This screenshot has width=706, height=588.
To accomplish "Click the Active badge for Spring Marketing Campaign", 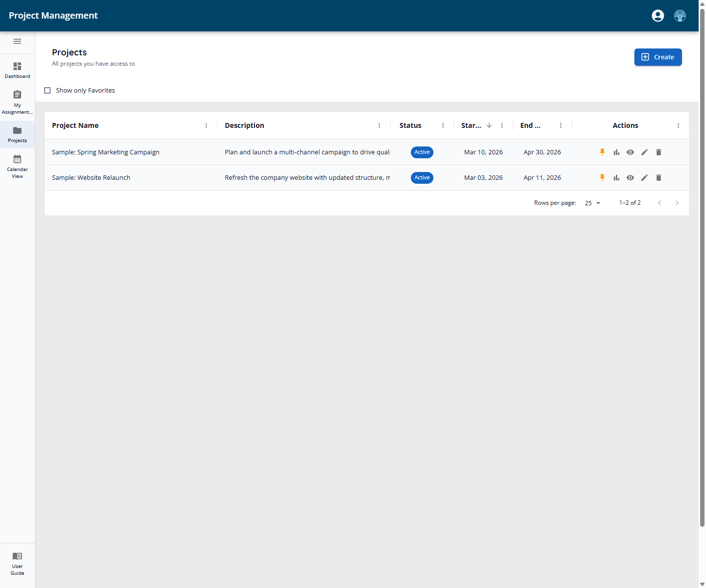I will click(x=422, y=152).
